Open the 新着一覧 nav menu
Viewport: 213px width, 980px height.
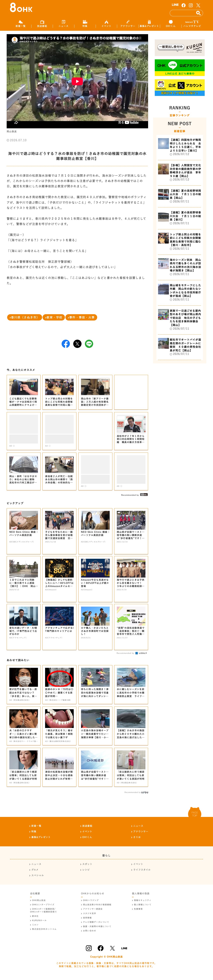pos(21,24)
